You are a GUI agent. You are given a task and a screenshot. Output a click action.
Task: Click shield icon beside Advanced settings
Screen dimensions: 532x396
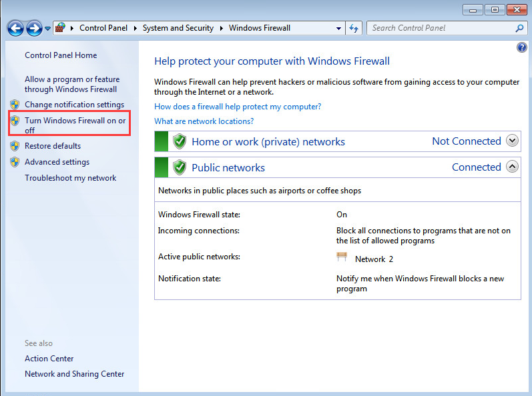tap(15, 162)
